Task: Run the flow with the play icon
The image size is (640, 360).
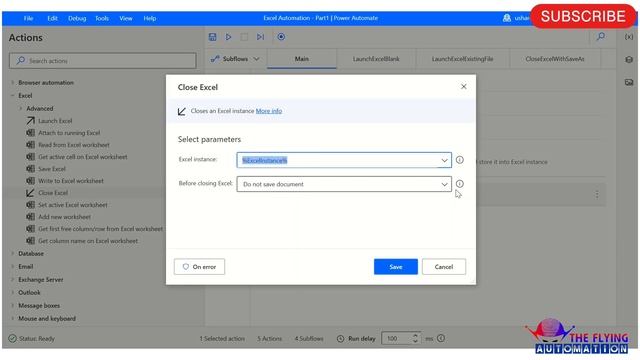Action: [229, 37]
